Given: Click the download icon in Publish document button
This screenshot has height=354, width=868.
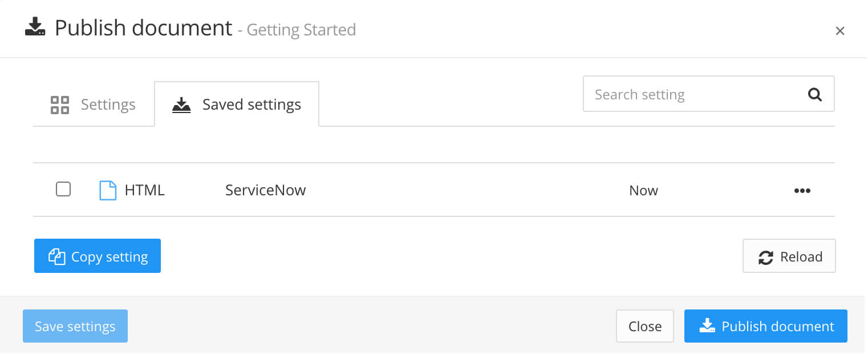Looking at the screenshot, I should 707,325.
